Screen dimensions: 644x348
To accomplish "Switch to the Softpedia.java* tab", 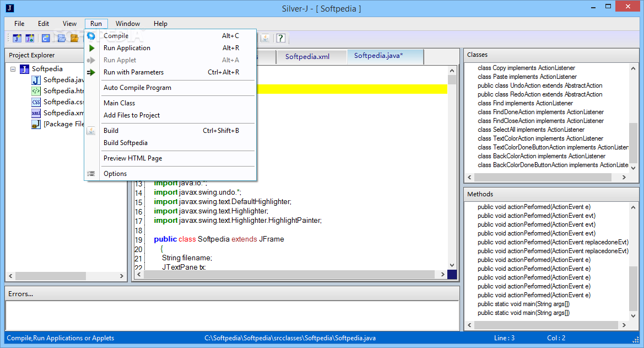I will [385, 56].
